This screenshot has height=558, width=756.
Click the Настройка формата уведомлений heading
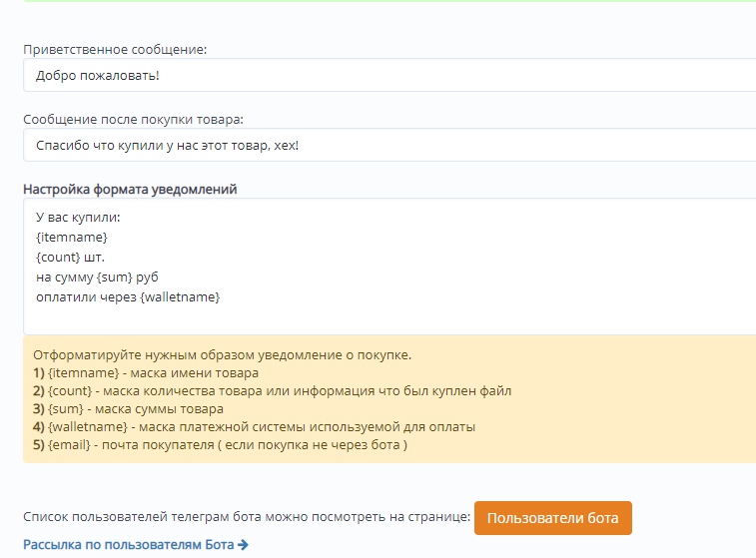[x=130, y=190]
